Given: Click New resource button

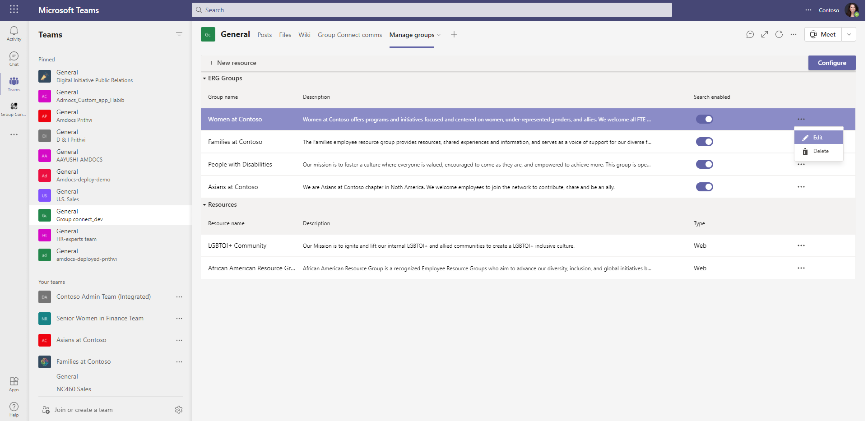Looking at the screenshot, I should point(233,63).
